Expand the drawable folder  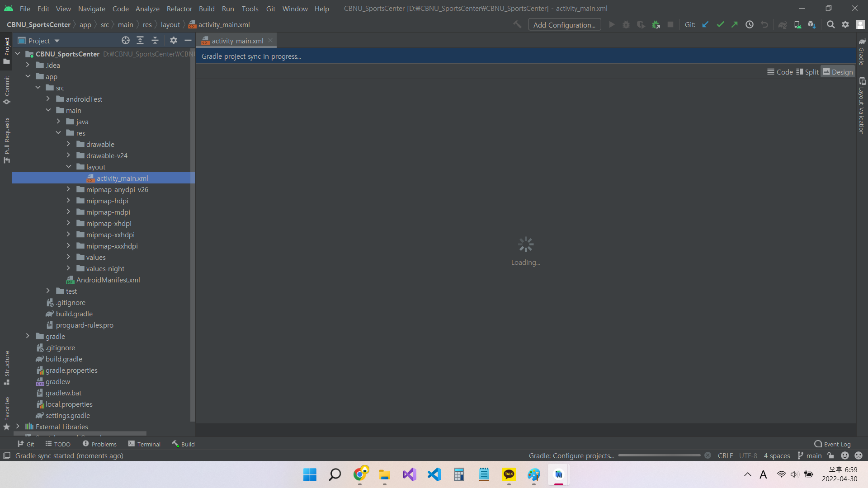point(68,144)
